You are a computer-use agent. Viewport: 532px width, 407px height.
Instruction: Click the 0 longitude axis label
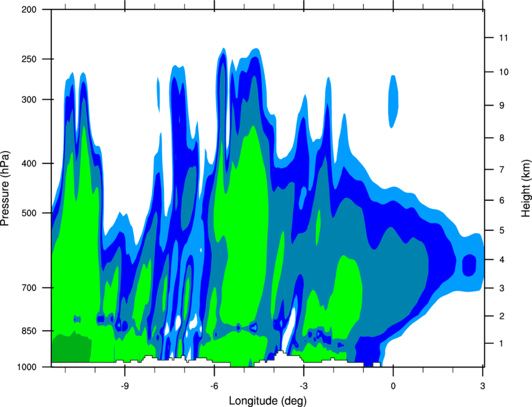coord(393,386)
